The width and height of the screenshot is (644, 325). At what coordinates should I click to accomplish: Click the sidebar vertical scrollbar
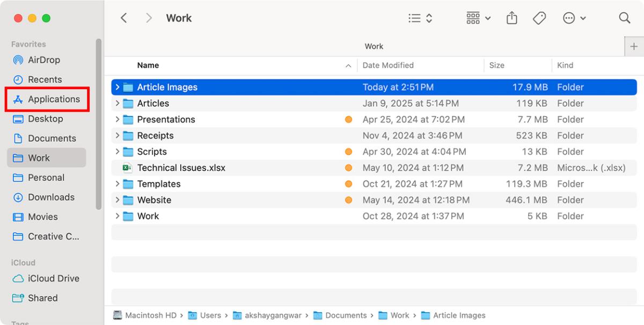point(98,124)
